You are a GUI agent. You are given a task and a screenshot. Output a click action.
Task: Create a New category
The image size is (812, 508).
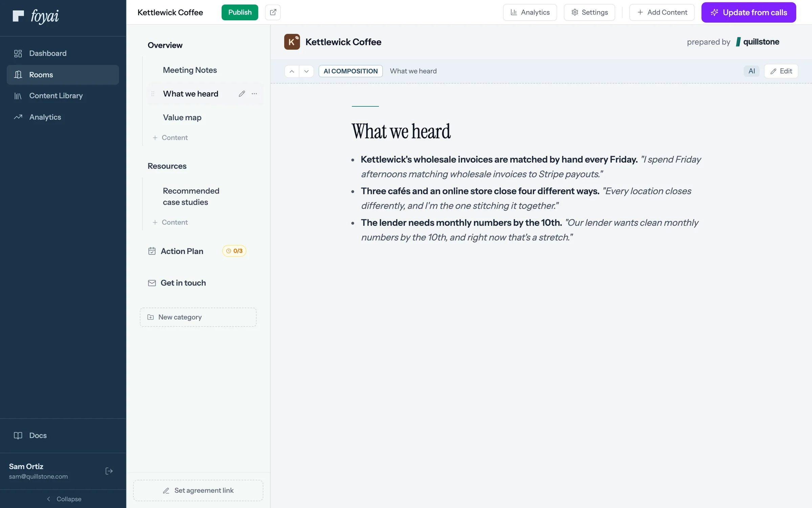(x=198, y=317)
